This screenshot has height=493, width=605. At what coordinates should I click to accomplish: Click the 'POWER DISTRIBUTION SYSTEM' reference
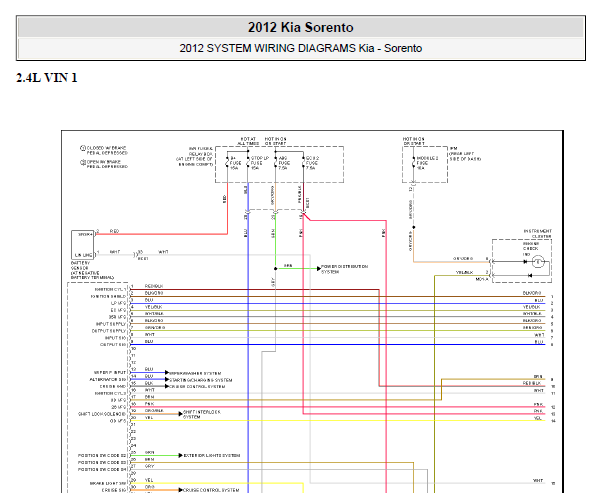coord(344,269)
